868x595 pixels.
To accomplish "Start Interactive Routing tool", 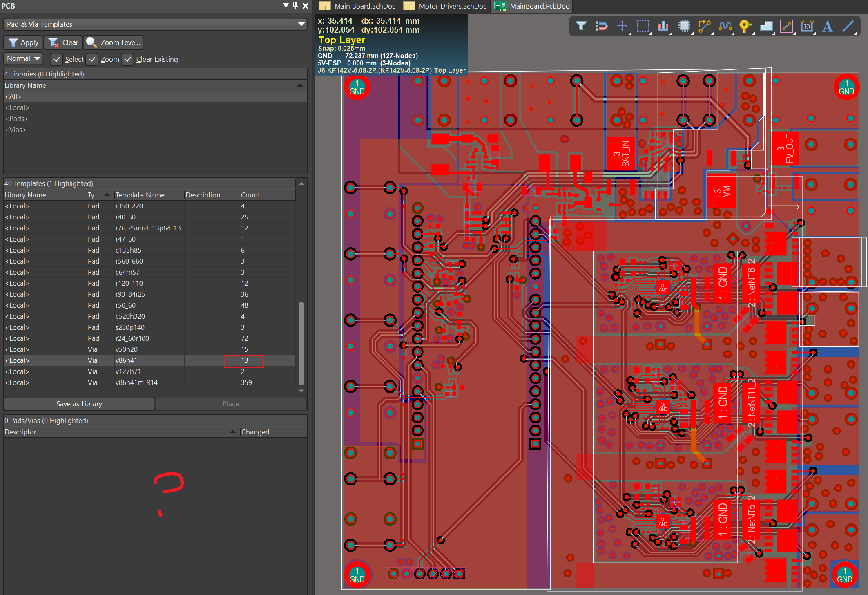I will (x=704, y=26).
